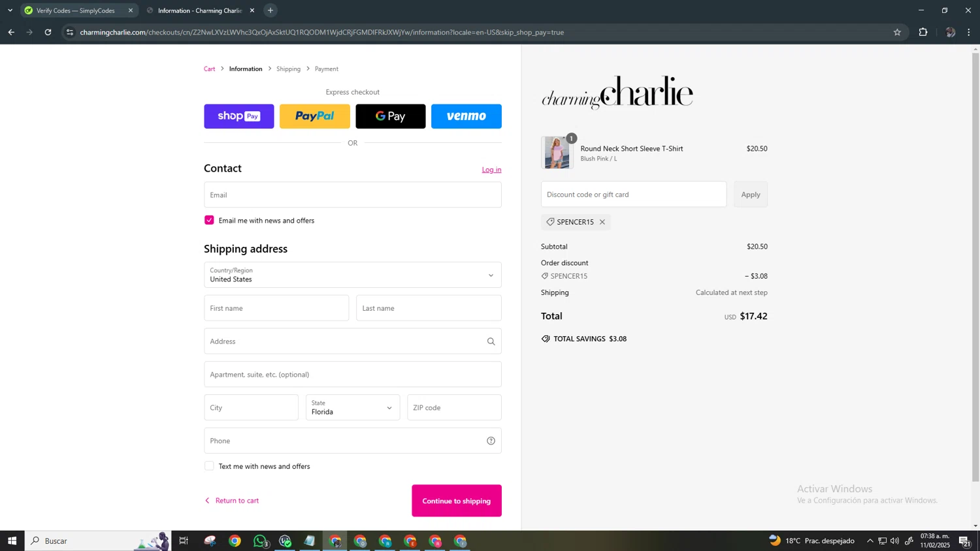Screen dimensions: 980x551
Task: Switch to the Verify Codes SimplyCodes tab
Action: coord(75,10)
